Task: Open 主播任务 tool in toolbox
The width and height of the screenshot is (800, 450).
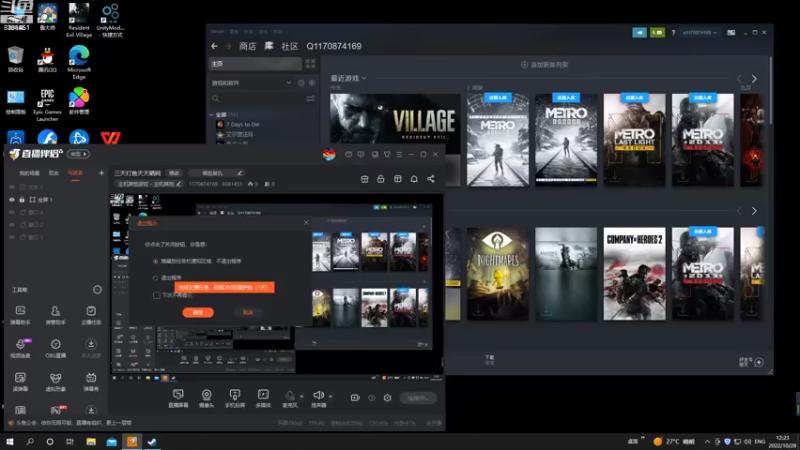Action: 91,315
